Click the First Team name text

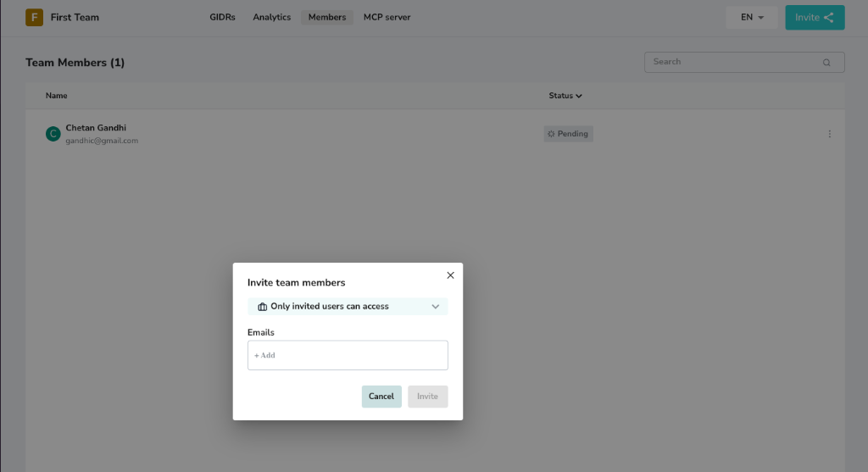(x=75, y=17)
